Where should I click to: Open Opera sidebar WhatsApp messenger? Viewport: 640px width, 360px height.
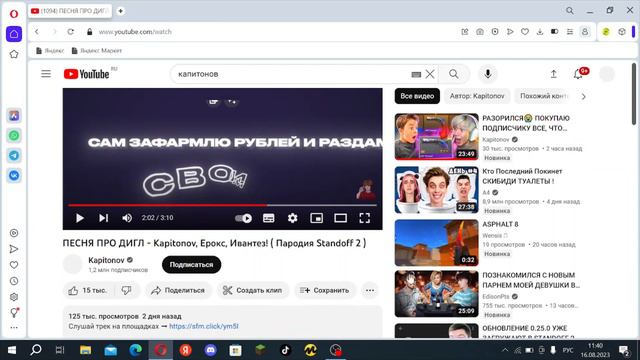[14, 136]
